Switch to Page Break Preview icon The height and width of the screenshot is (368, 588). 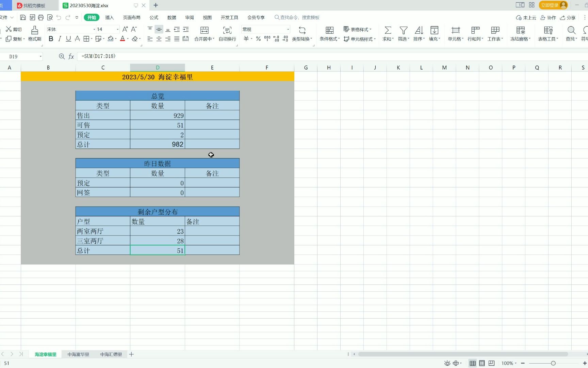click(x=491, y=363)
